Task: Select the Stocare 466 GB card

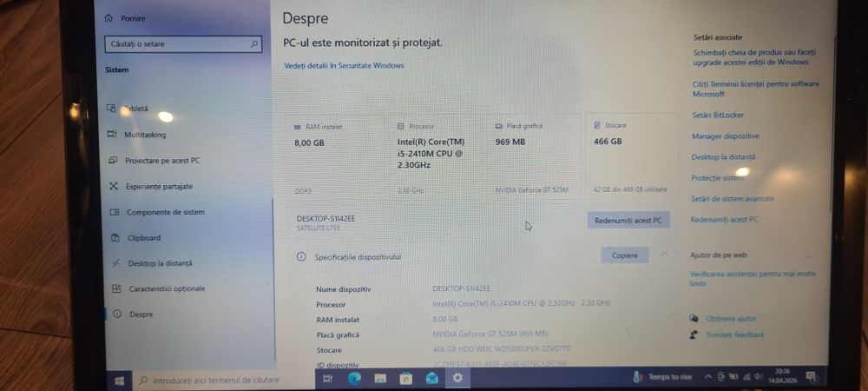Action: tap(631, 156)
